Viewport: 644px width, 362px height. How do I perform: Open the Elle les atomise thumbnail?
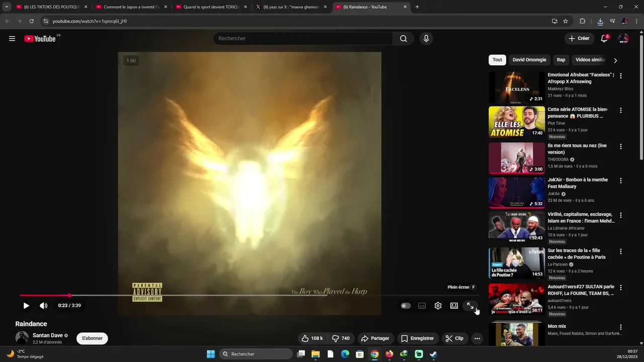click(517, 122)
